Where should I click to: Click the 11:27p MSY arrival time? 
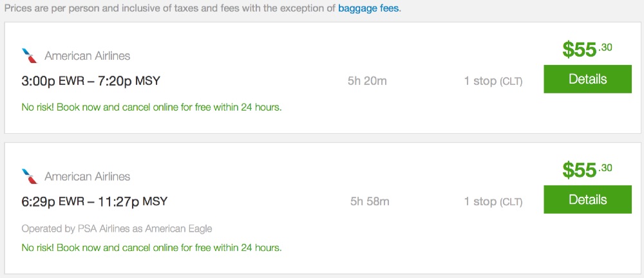(132, 201)
